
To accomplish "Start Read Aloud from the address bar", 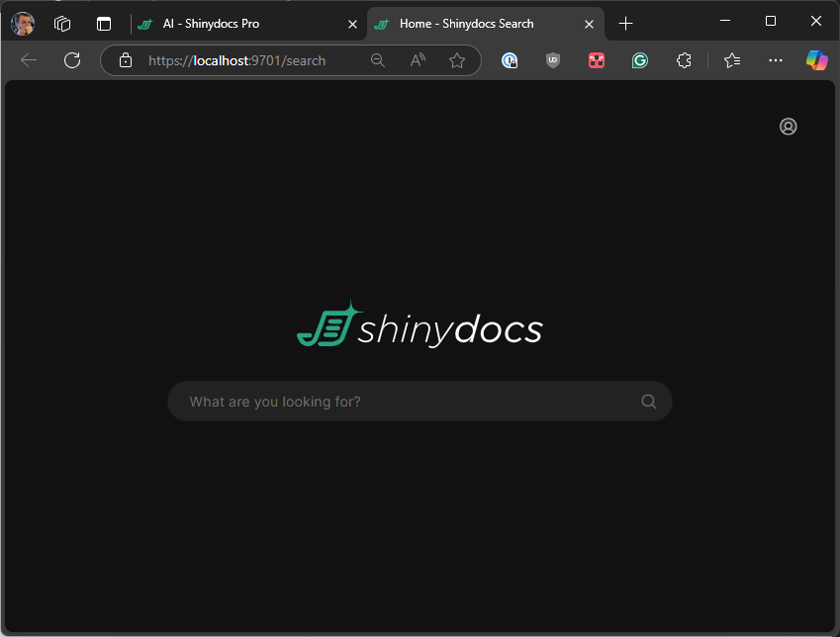I will pos(418,60).
